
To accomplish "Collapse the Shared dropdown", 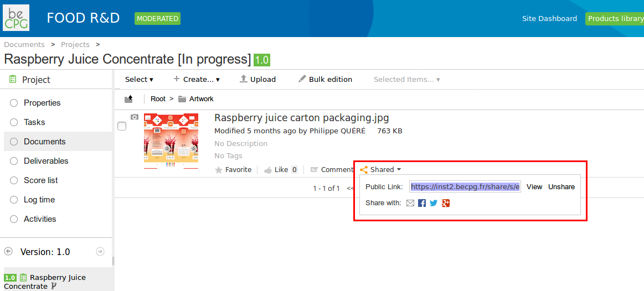I will [x=380, y=169].
